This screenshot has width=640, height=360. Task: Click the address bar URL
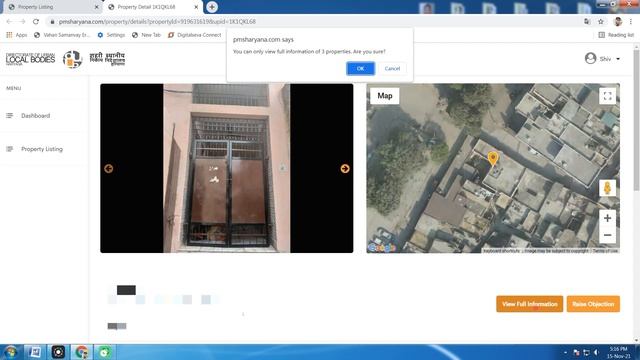click(x=157, y=22)
